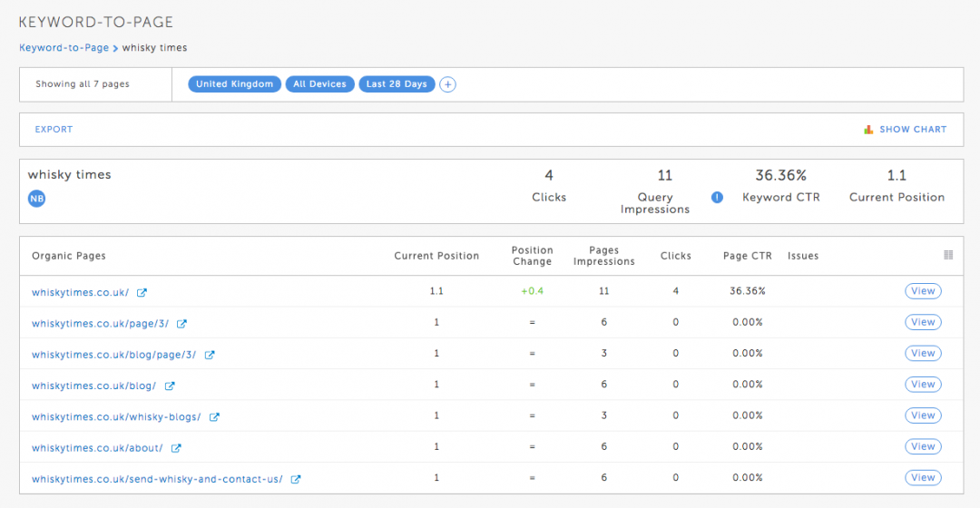Open external link icon for whiskytimes.co.uk/blog/
Viewport: 980px width, 508px height.
170,386
